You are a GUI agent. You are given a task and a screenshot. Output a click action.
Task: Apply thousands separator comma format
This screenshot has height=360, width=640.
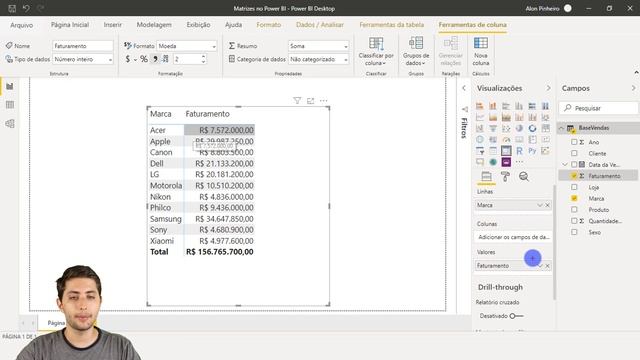(x=155, y=59)
